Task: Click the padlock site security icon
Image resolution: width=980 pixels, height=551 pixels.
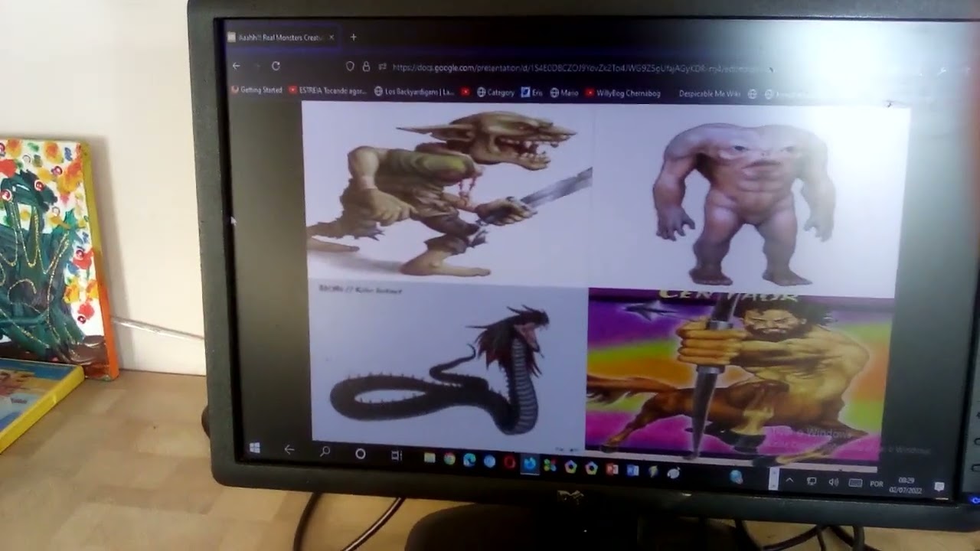Action: 366,67
